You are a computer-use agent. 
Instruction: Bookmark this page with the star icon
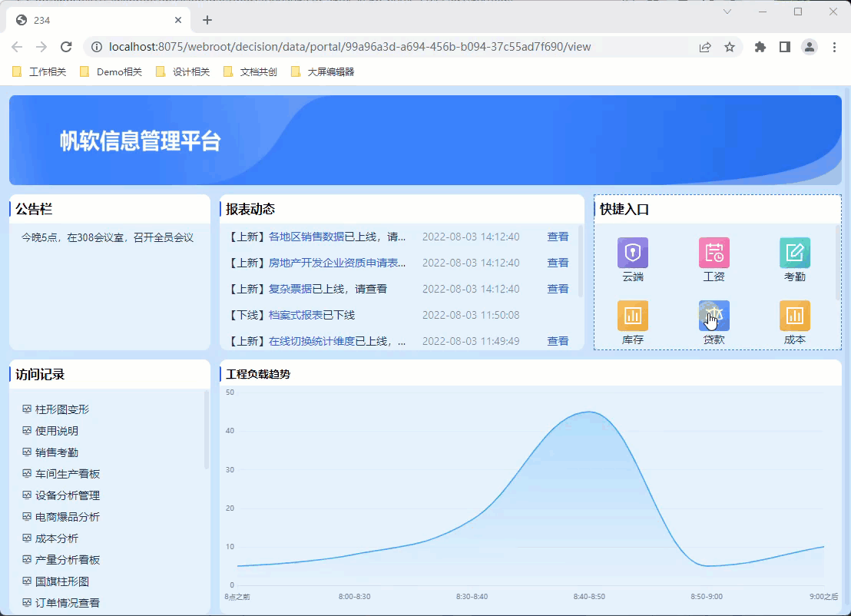click(x=730, y=47)
